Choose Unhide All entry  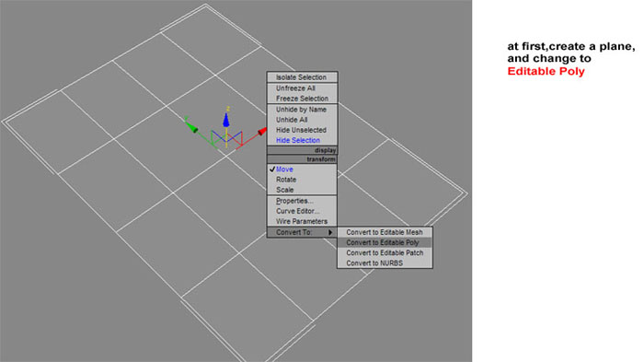pyautogui.click(x=302, y=120)
